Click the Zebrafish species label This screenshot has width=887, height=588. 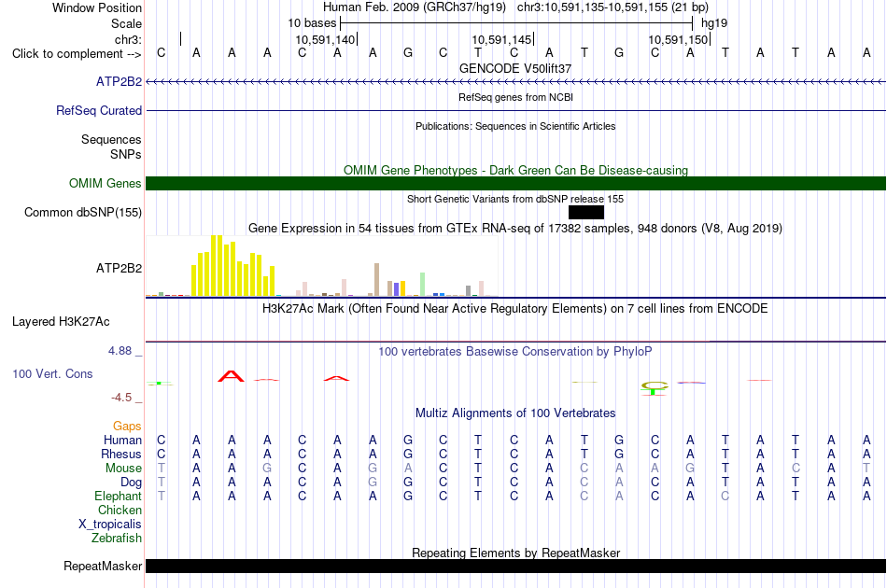point(117,539)
